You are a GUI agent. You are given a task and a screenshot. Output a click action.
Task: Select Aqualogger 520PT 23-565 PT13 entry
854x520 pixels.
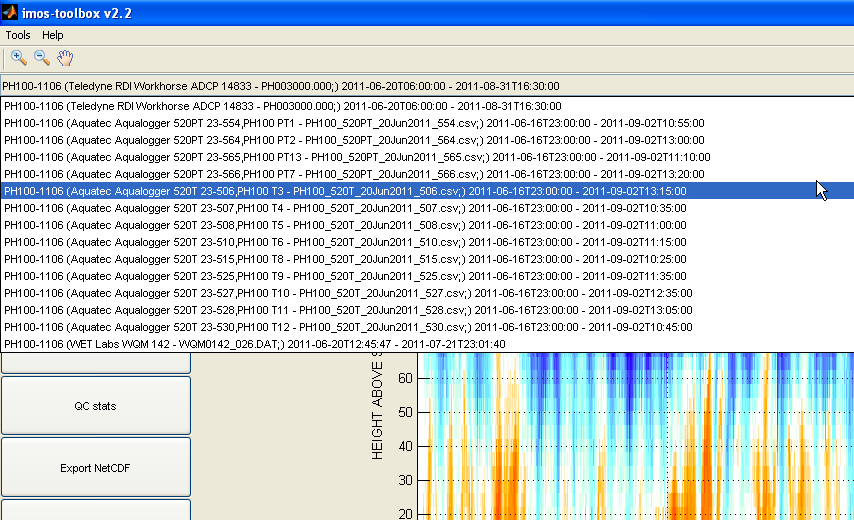427,157
